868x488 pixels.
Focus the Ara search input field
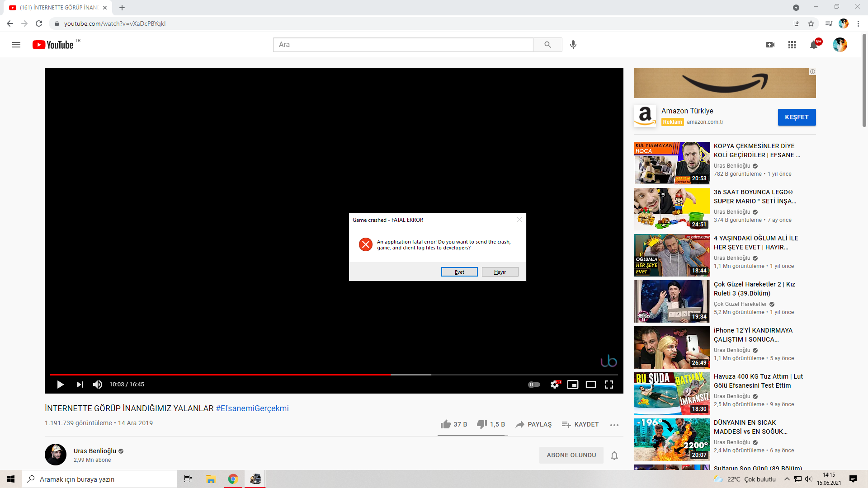point(403,45)
